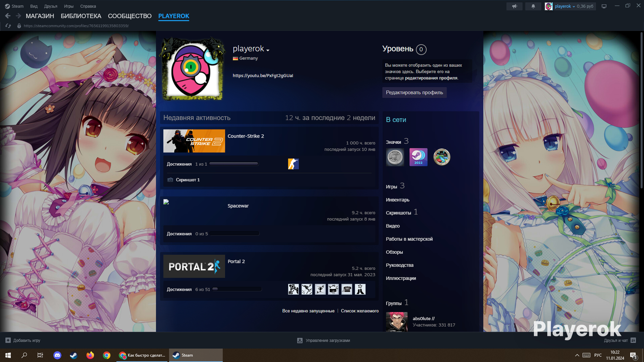This screenshot has height=362, width=644.
Task: Open the Вид menu
Action: (34, 6)
